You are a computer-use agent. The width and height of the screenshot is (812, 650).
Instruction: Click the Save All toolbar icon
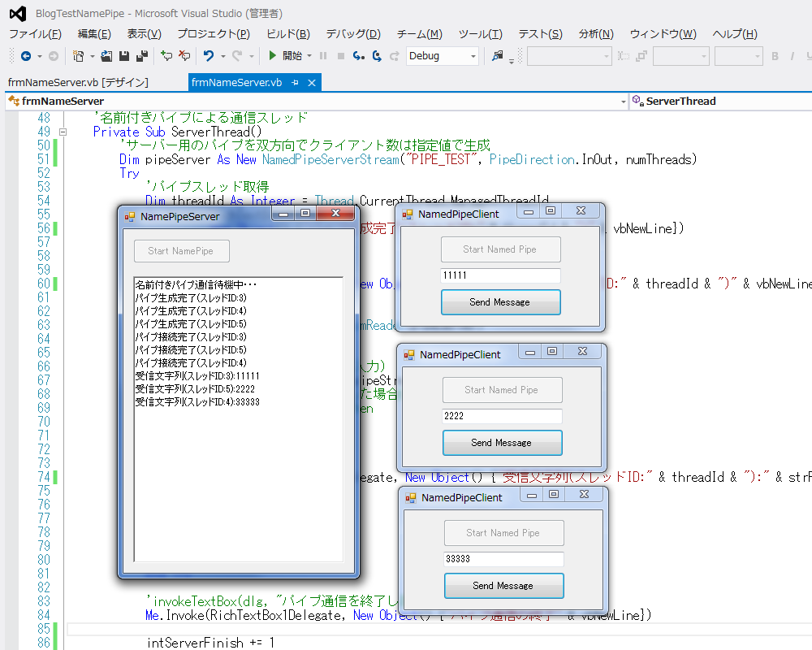141,56
